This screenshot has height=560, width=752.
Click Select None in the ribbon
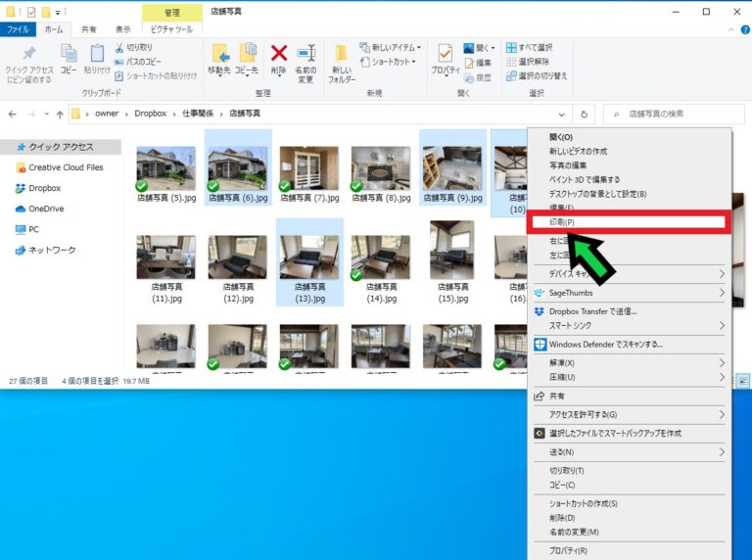click(x=528, y=62)
